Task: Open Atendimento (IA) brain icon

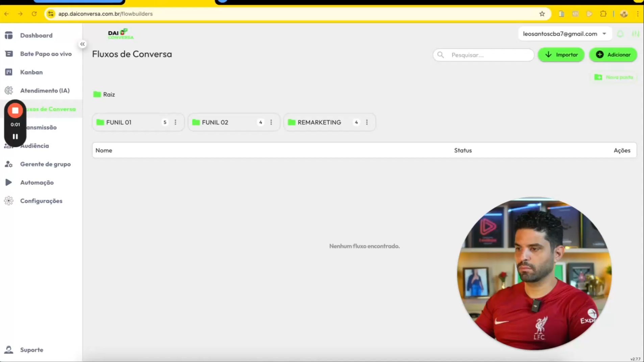Action: click(9, 90)
